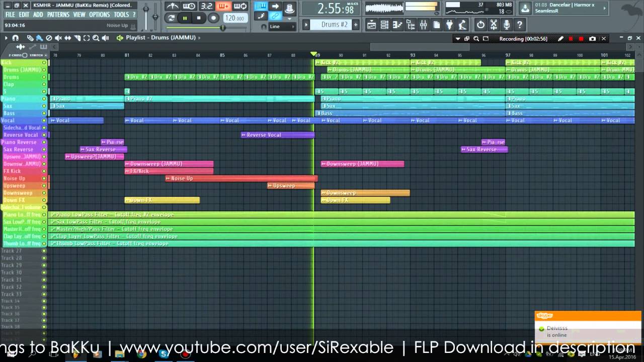The width and height of the screenshot is (644, 362).
Task: Select the Slice tool in Playlist
Action: 77,38
